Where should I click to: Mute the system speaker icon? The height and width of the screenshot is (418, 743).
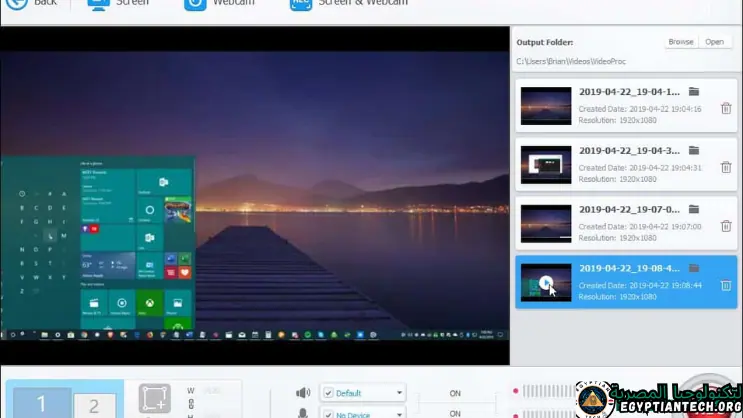point(303,392)
